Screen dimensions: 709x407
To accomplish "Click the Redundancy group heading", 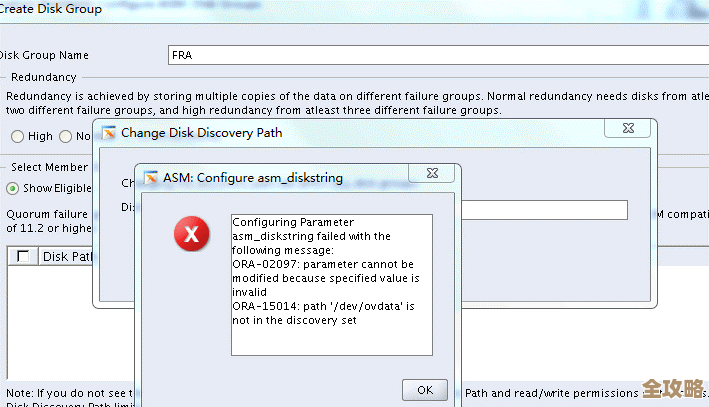I will [43, 77].
